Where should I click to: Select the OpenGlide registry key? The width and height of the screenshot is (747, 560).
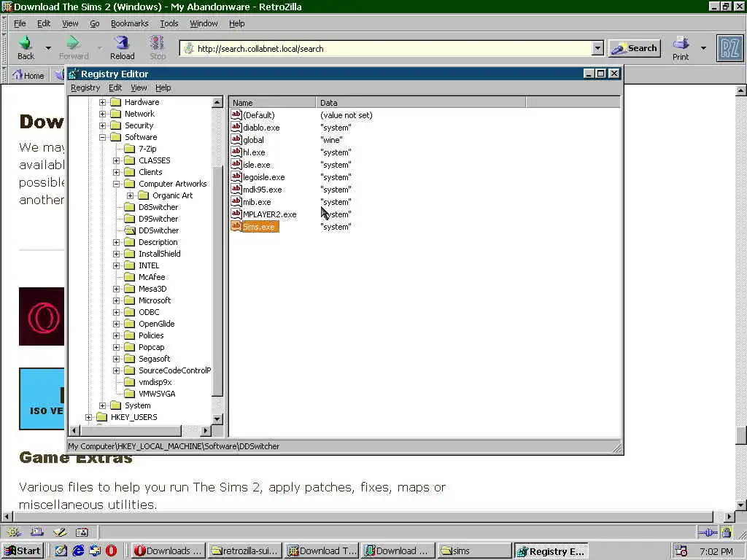coord(157,324)
